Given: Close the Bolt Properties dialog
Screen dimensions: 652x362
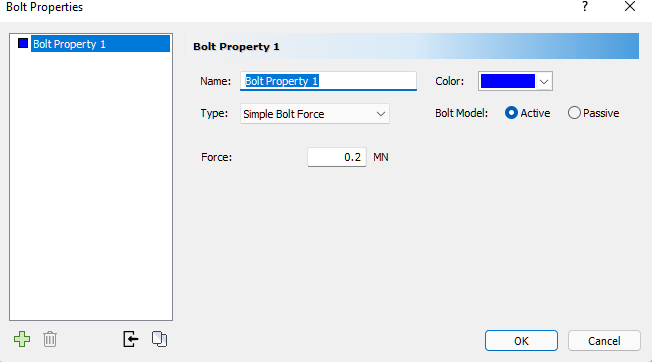Looking at the screenshot, I should coord(630,7).
